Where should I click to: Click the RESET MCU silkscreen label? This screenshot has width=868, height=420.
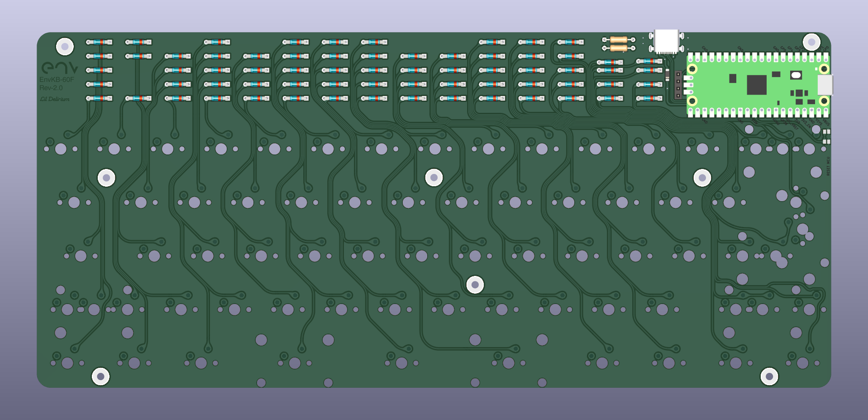click(x=828, y=166)
